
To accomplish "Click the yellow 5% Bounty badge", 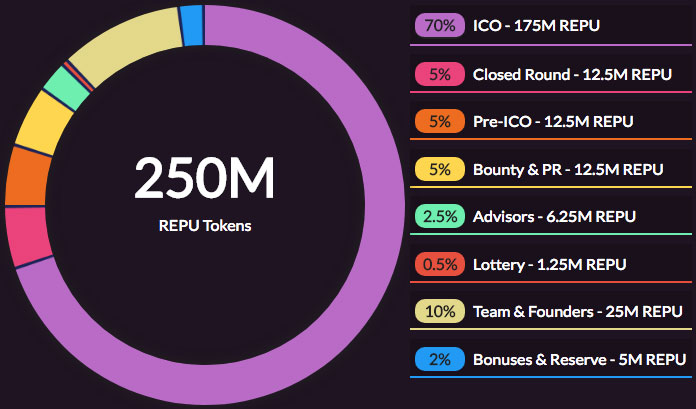I will (438, 169).
